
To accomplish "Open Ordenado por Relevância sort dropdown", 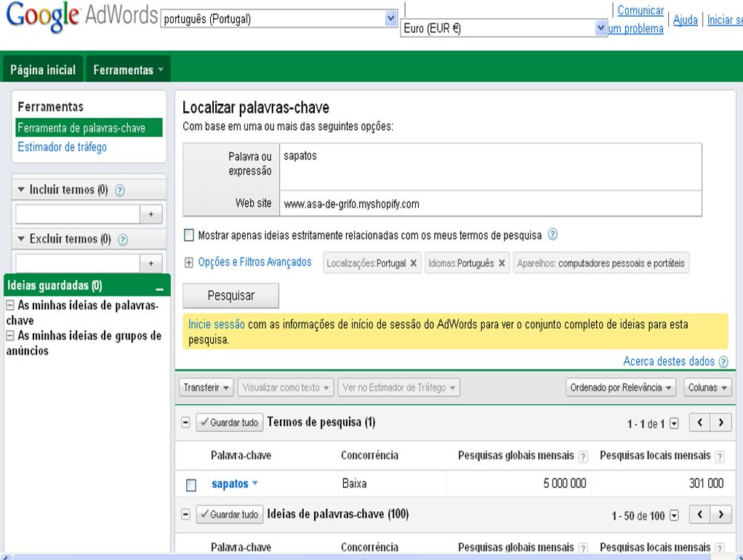I will [x=621, y=388].
